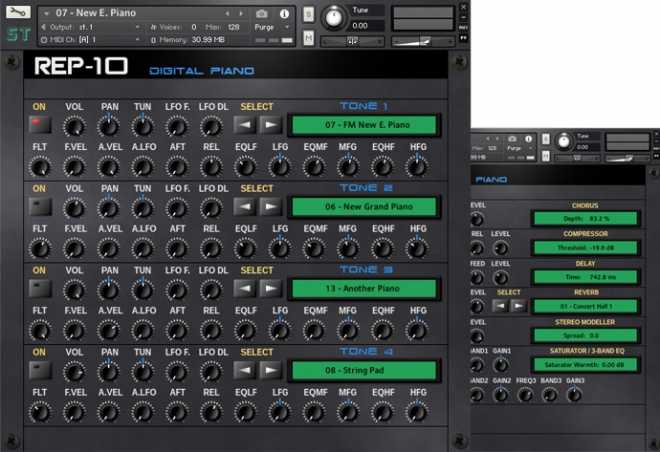This screenshot has width=660, height=452.
Task: Click the Tone 1 F.VEL knob
Action: pos(74,167)
